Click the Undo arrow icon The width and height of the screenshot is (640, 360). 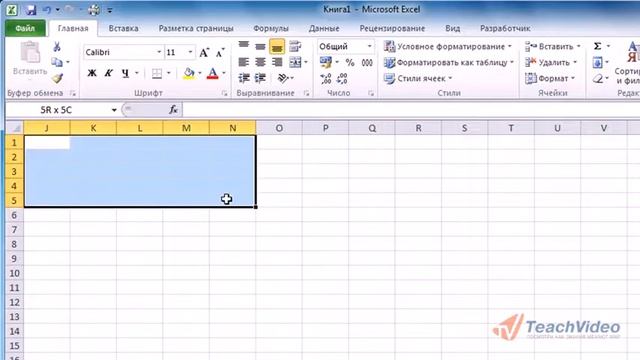coord(47,9)
